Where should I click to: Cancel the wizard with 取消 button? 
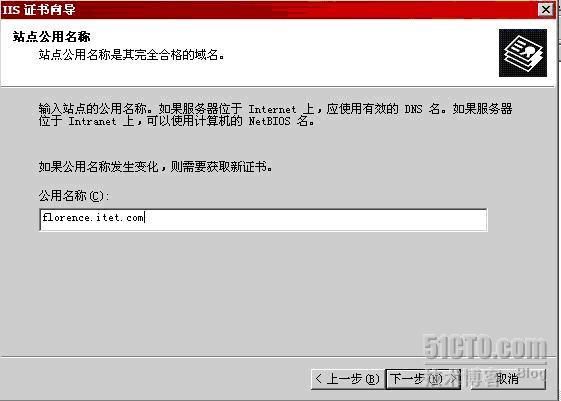[508, 379]
